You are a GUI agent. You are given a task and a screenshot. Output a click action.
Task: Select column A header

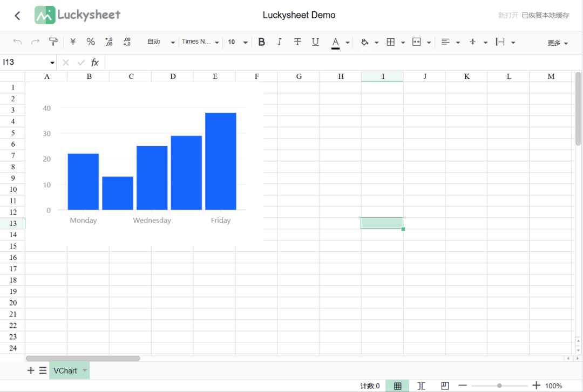[x=46, y=77]
